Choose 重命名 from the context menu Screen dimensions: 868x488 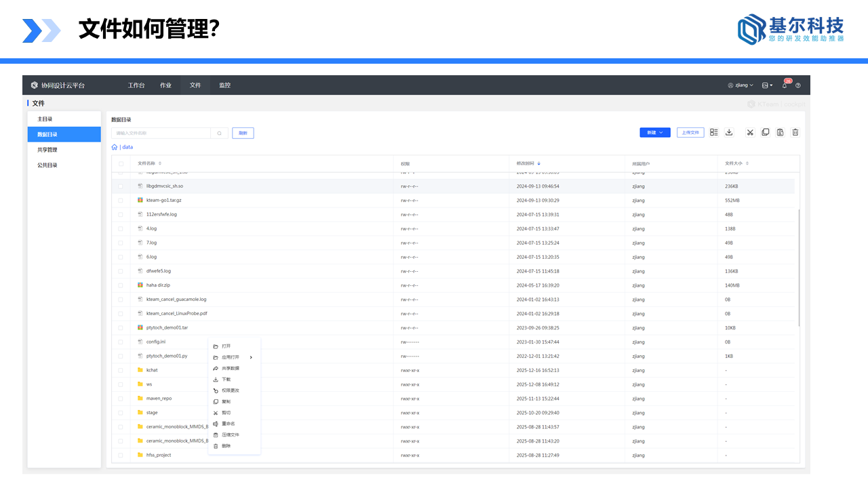tap(228, 424)
